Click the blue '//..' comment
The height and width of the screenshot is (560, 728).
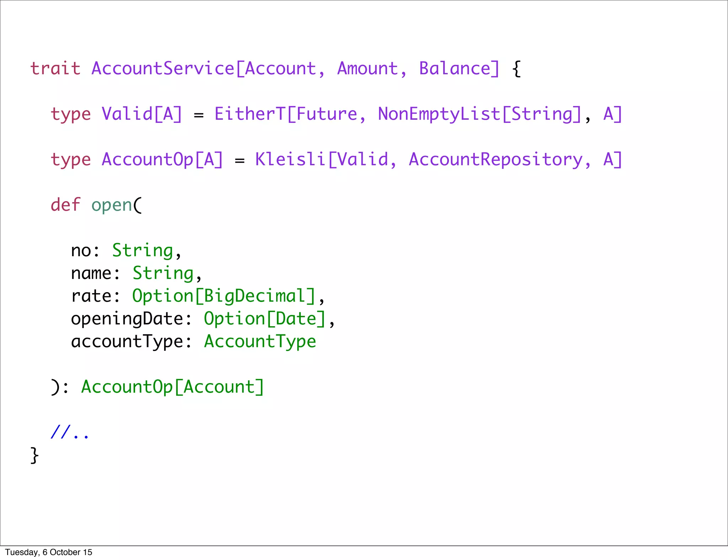[70, 432]
